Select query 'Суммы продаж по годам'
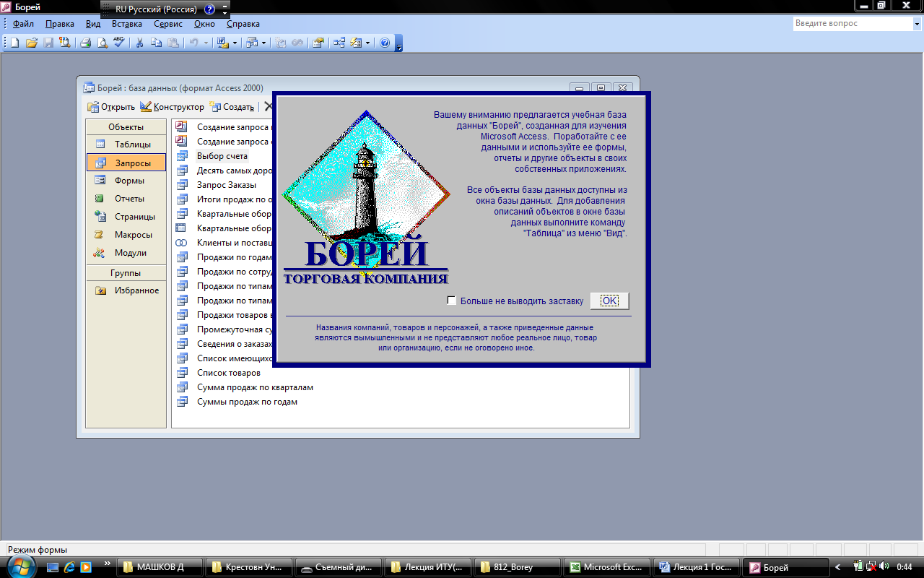 click(x=247, y=402)
